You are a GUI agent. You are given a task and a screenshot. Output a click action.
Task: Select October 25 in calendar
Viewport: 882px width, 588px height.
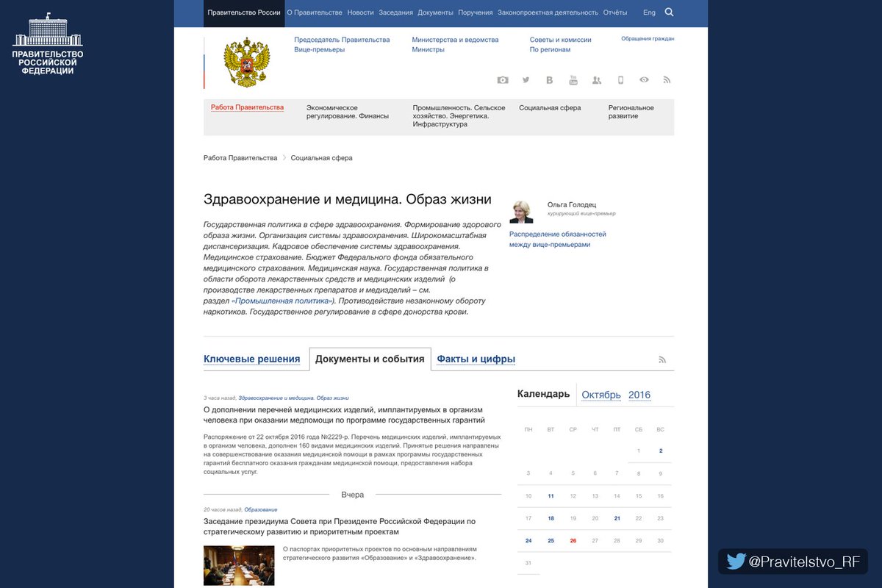point(551,540)
